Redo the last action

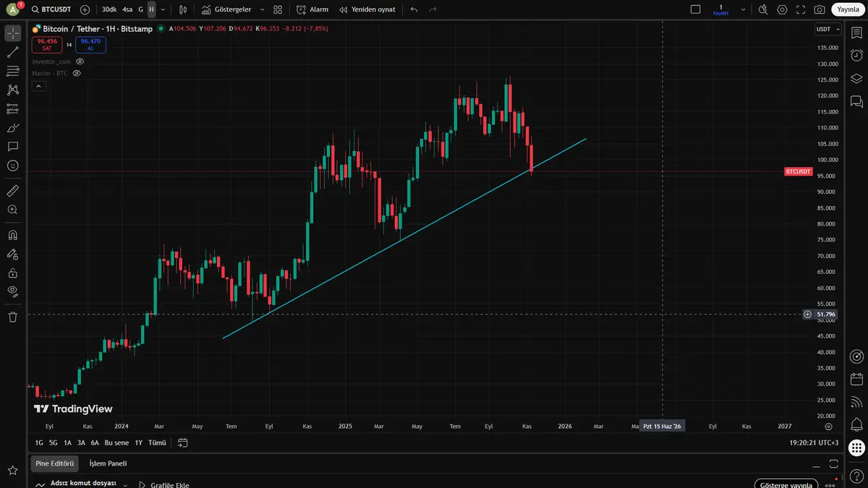(433, 9)
